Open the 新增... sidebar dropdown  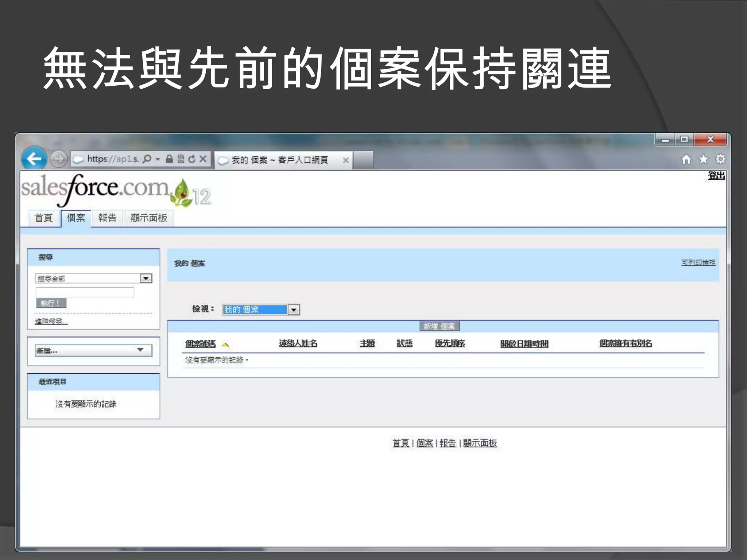pos(94,350)
